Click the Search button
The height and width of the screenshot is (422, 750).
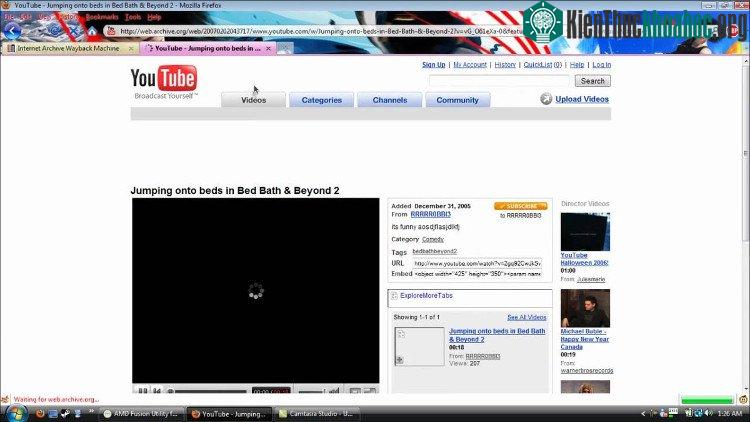pyautogui.click(x=593, y=81)
